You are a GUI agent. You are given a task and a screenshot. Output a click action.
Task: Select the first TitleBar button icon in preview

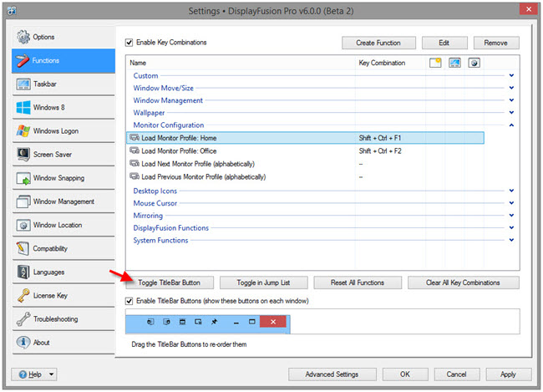click(x=150, y=322)
